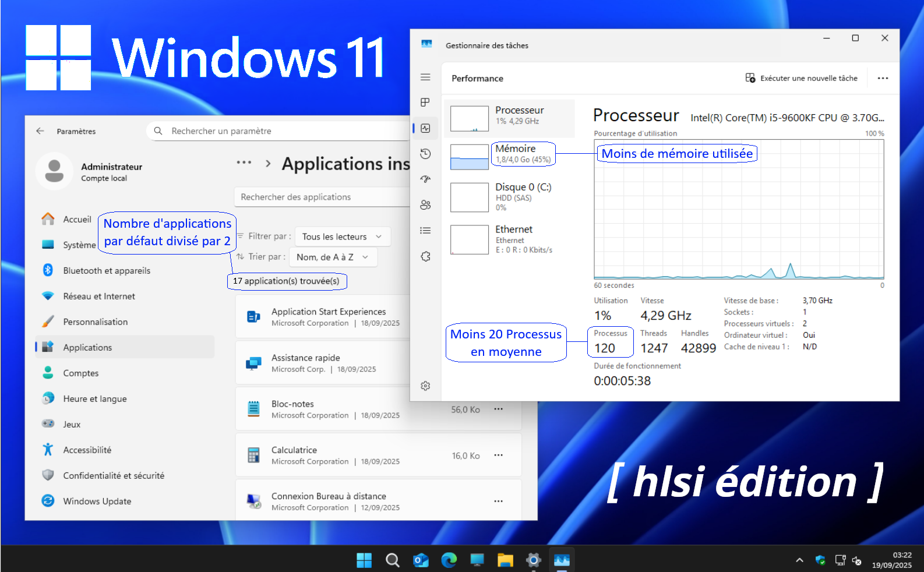Click 'Exécuter une nouvelle tâche' button
The height and width of the screenshot is (572, 924).
click(x=802, y=78)
